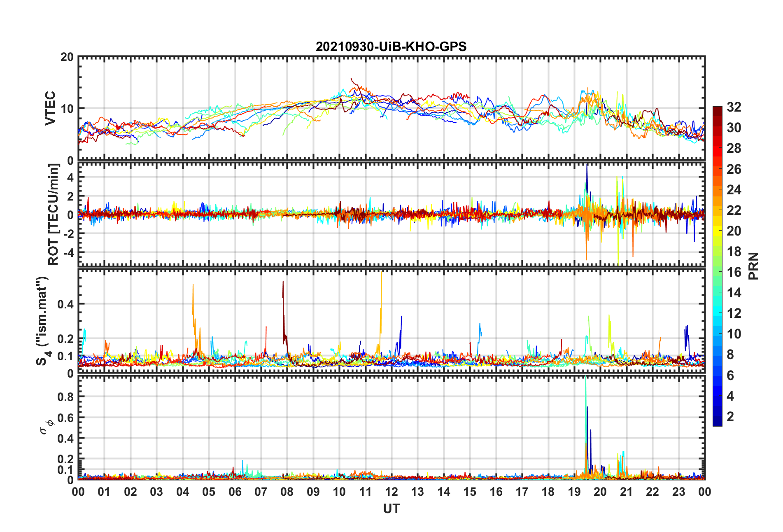This screenshot has width=783, height=532.
Task: Click x-axis hour label 01
Action: [104, 492]
